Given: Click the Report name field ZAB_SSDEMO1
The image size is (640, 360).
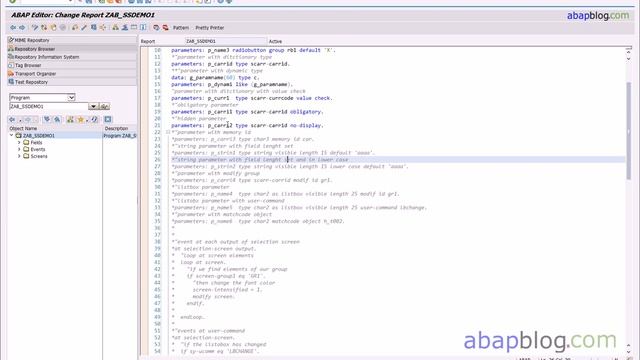Looking at the screenshot, I should point(225,41).
